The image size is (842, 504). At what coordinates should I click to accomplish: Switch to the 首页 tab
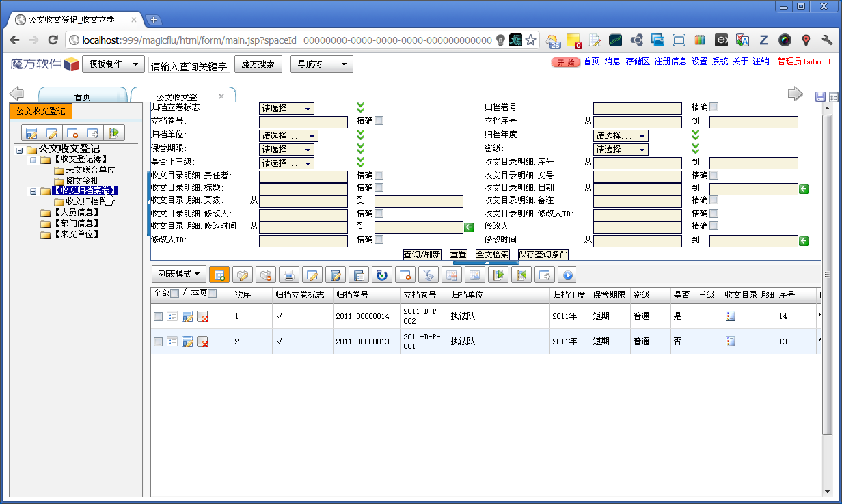(82, 97)
